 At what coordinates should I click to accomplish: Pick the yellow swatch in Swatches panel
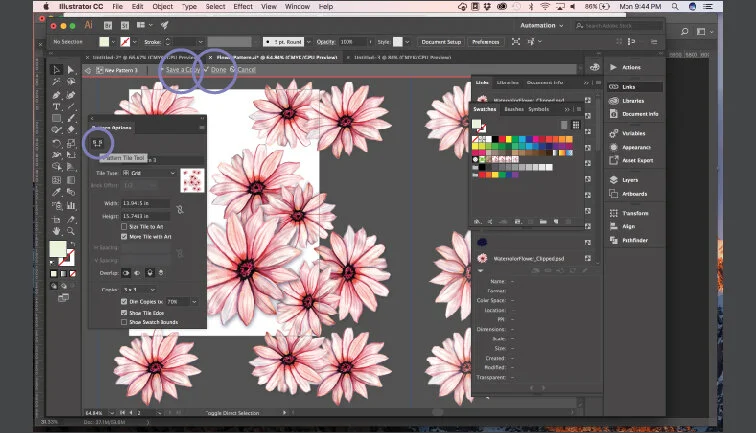point(508,139)
